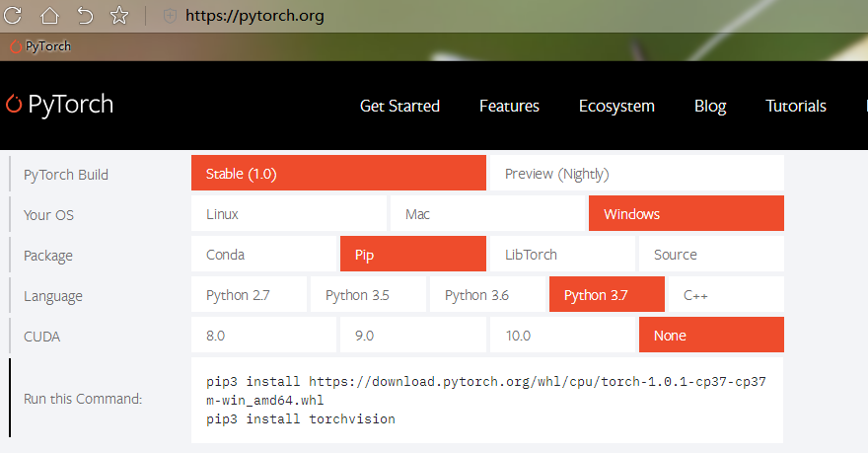Select Preview (Nightly) build option

pyautogui.click(x=636, y=174)
